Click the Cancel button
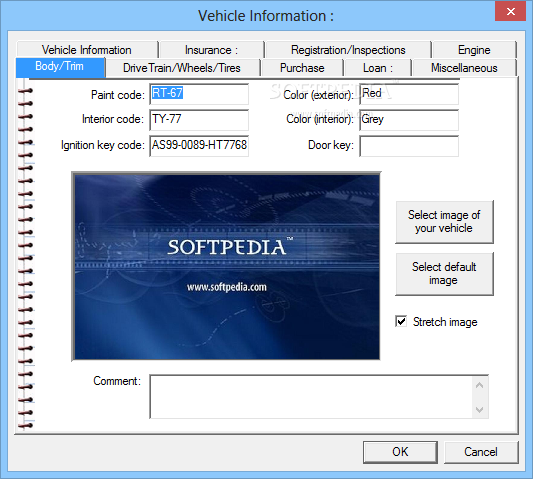533x479 pixels. coord(481,452)
